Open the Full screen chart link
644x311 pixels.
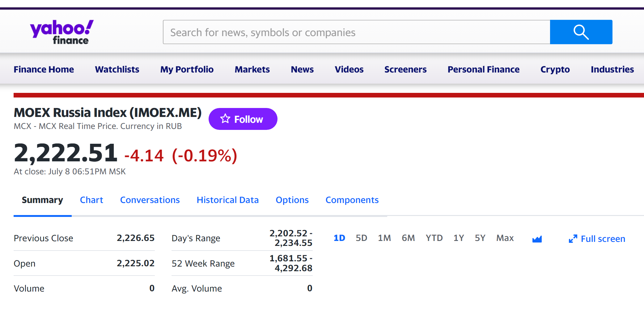597,239
